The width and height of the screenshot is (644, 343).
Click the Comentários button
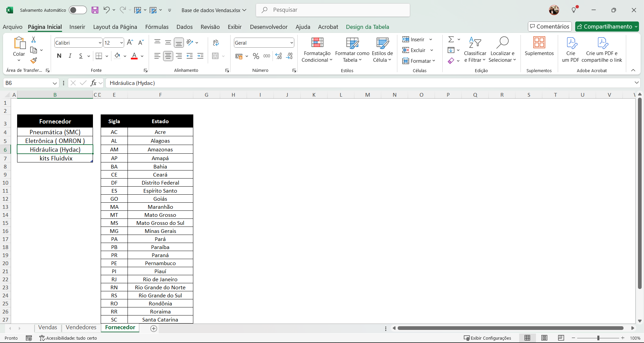pos(549,27)
